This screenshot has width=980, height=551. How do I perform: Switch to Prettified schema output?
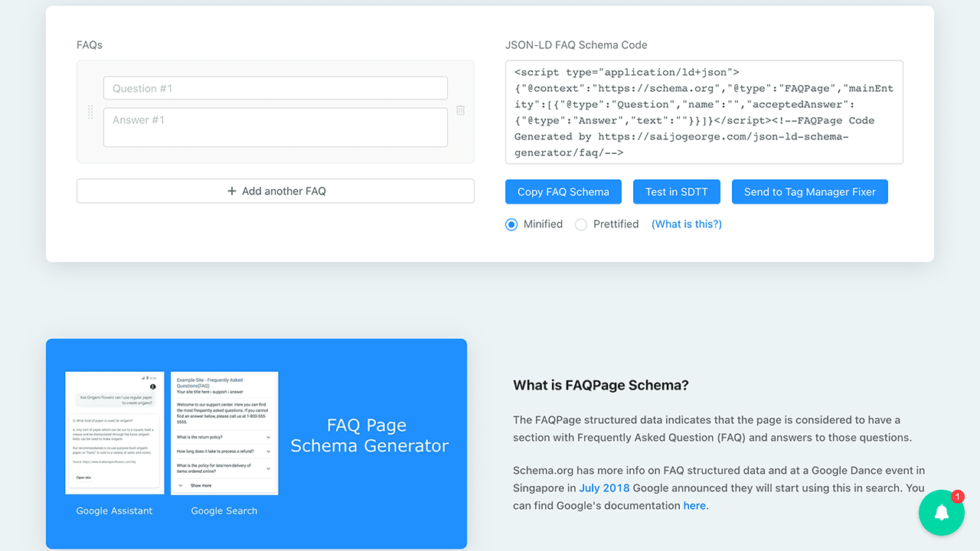[x=580, y=224]
